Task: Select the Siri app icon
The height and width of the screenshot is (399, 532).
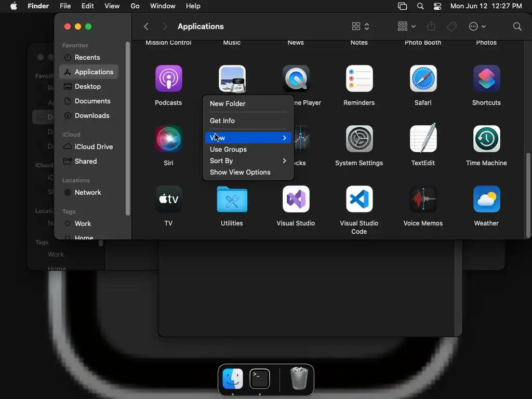Action: (169, 139)
